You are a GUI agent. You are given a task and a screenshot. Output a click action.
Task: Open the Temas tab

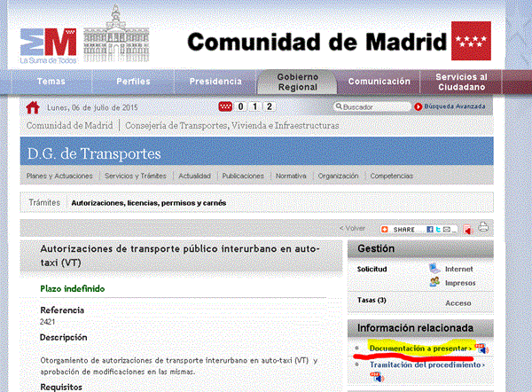pyautogui.click(x=51, y=82)
